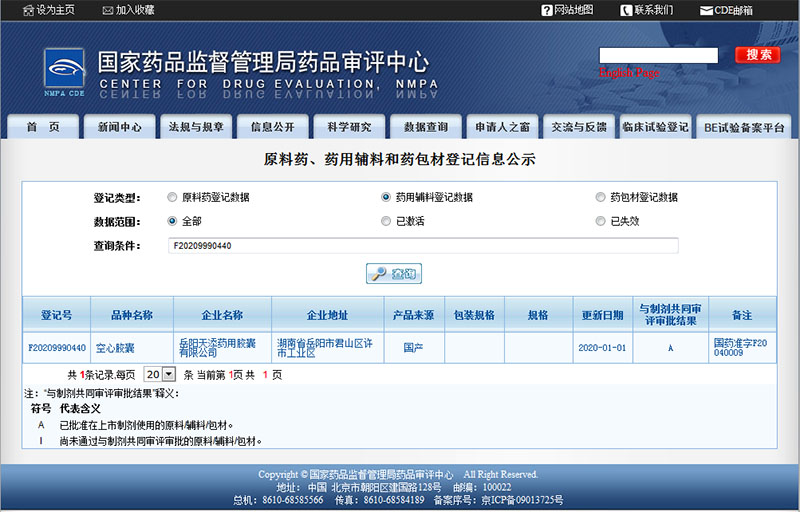Open the 数据查询 navigation tab
800x512 pixels.
(x=426, y=127)
